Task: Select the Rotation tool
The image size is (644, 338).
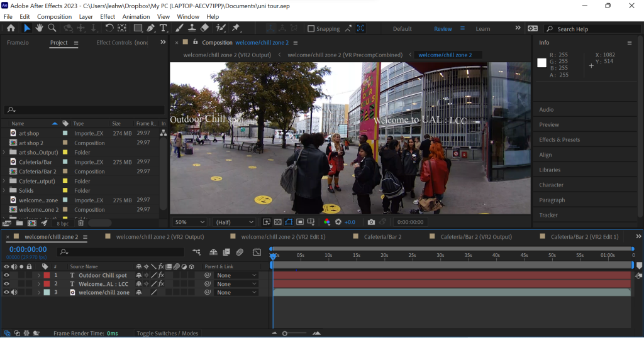Action: tap(109, 28)
